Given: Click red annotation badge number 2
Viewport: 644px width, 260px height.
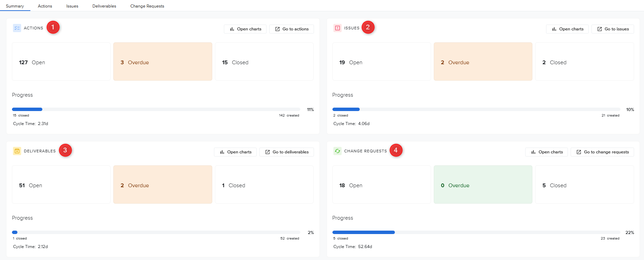Looking at the screenshot, I should coord(368,27).
